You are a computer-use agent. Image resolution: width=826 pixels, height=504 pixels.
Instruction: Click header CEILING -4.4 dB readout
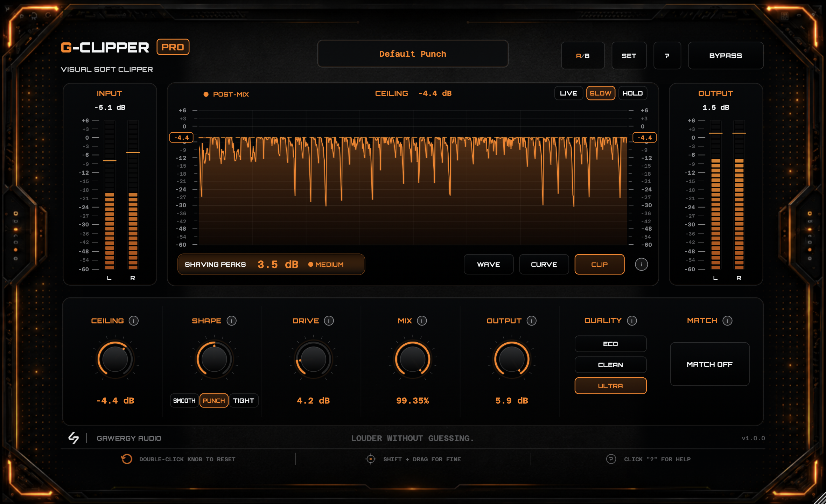coord(413,93)
